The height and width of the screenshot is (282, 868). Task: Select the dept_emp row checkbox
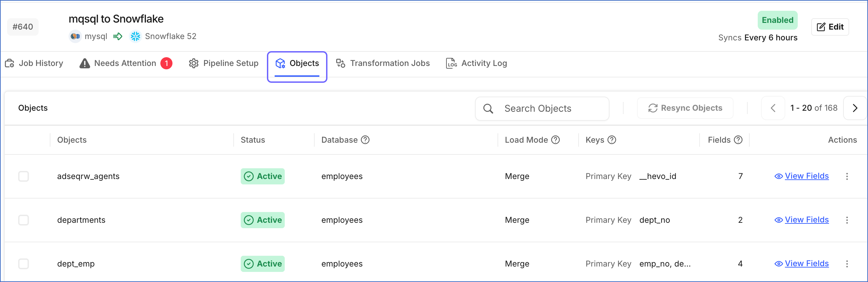tap(24, 264)
